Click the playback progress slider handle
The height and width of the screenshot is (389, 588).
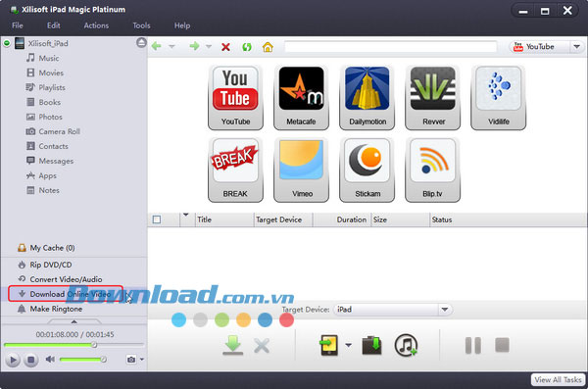[94, 345]
